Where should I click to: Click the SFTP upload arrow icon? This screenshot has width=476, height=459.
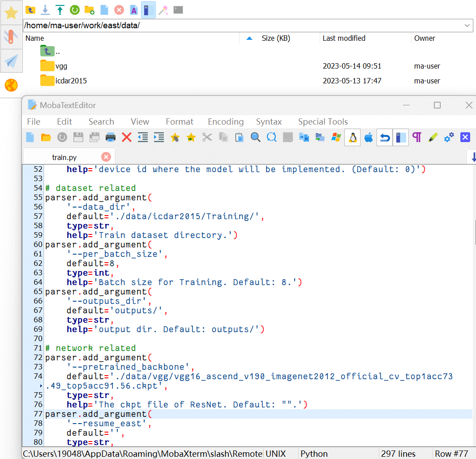tap(60, 10)
